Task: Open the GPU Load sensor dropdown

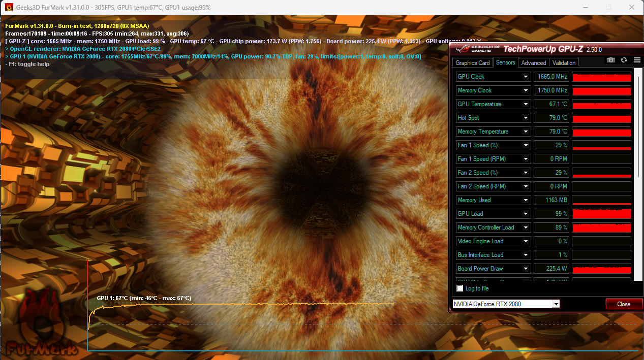Action: click(x=526, y=214)
